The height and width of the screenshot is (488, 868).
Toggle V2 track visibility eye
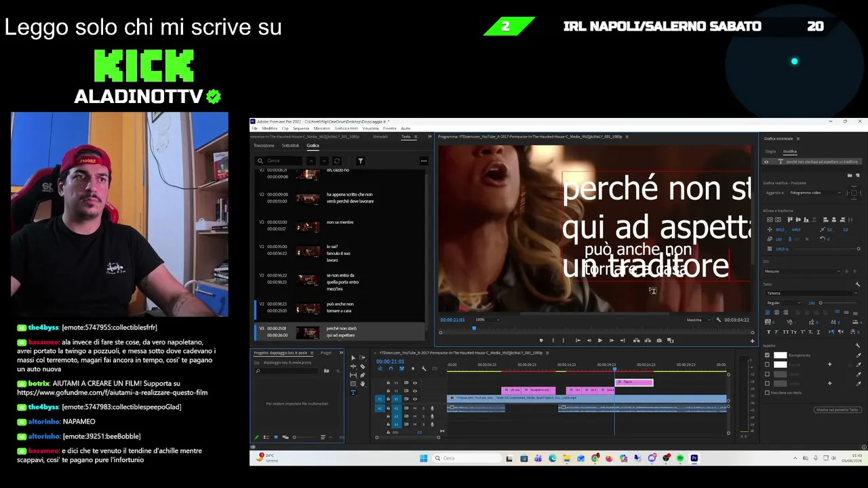[415, 391]
